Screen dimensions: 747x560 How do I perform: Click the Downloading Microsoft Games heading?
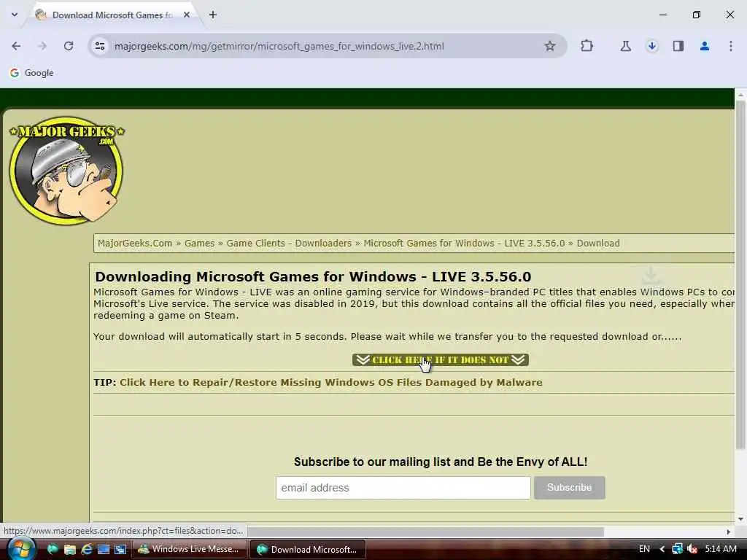click(313, 276)
